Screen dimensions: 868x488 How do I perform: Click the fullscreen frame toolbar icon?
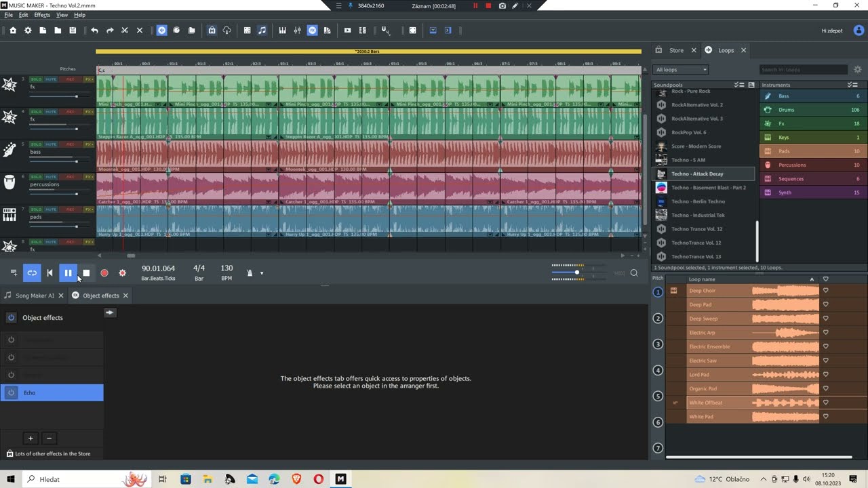coord(412,30)
